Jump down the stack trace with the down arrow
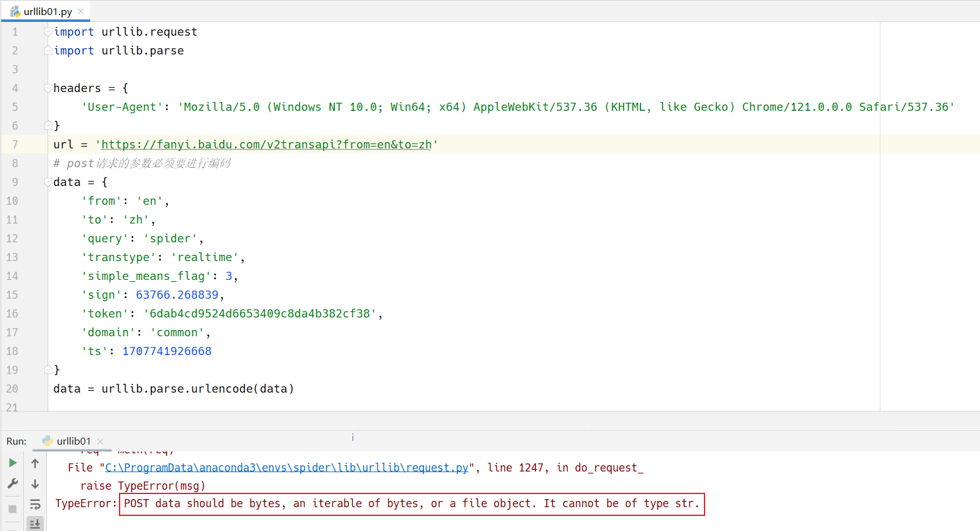The height and width of the screenshot is (531, 980). point(35,484)
